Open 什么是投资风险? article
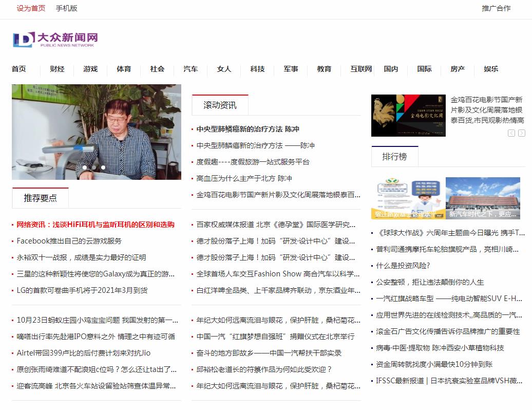This screenshot has height=410, width=532. pyautogui.click(x=403, y=266)
